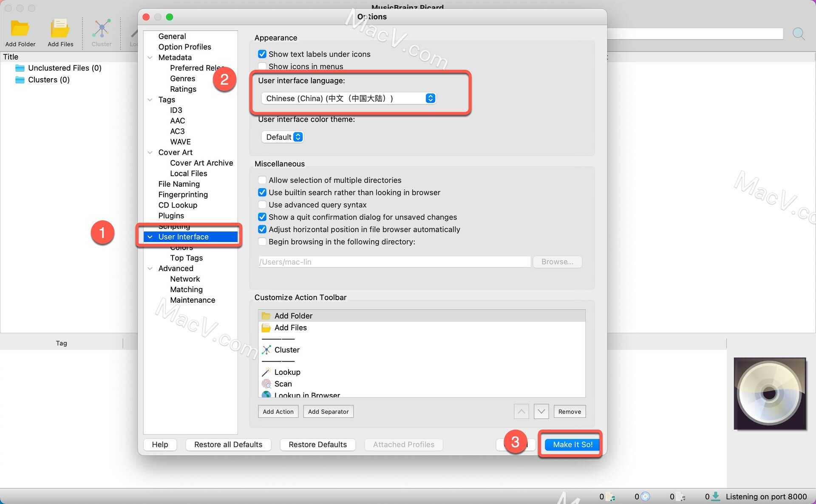816x504 pixels.
Task: Collapse the User Interface tree section
Action: coord(150,237)
